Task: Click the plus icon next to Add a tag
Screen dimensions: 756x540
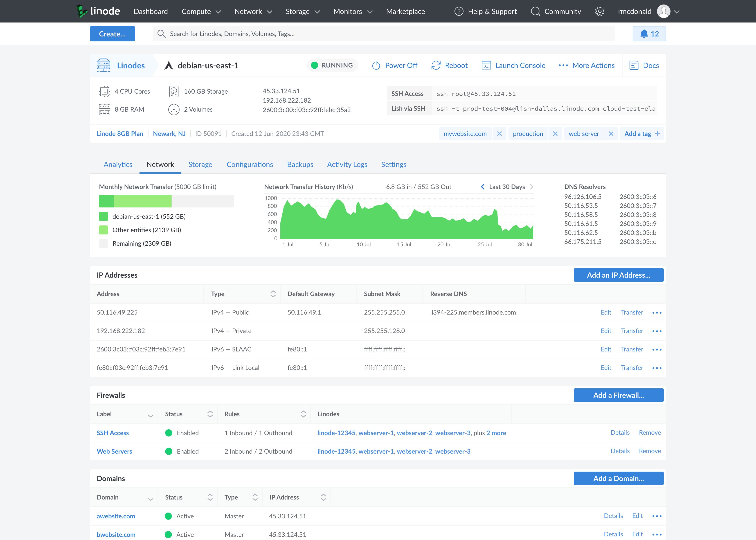Action: tap(657, 134)
